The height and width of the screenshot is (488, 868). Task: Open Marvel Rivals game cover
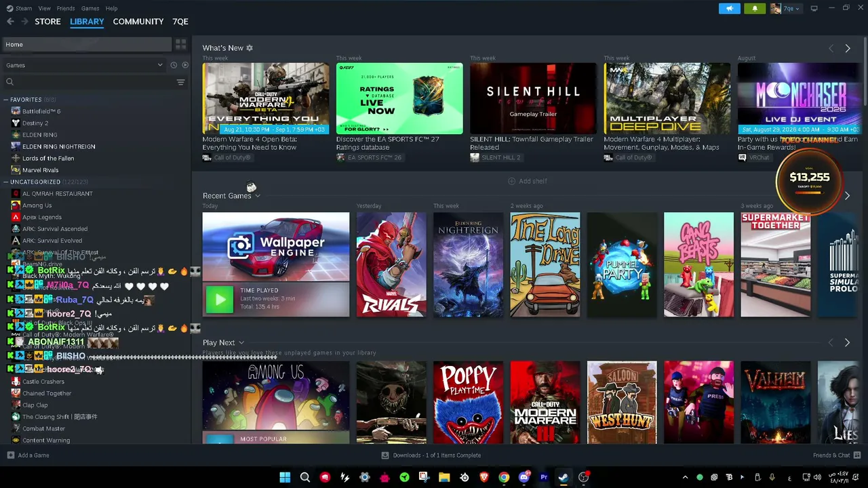391,264
